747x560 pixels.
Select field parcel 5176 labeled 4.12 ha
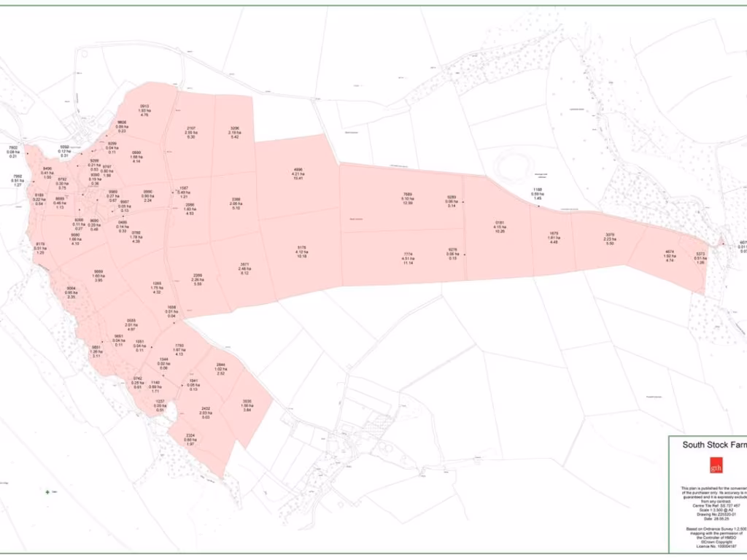(302, 252)
